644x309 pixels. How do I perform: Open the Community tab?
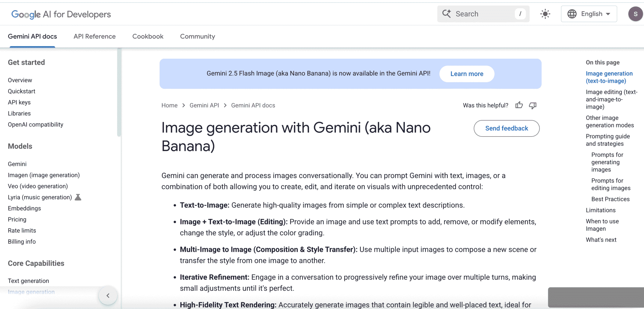click(x=197, y=36)
